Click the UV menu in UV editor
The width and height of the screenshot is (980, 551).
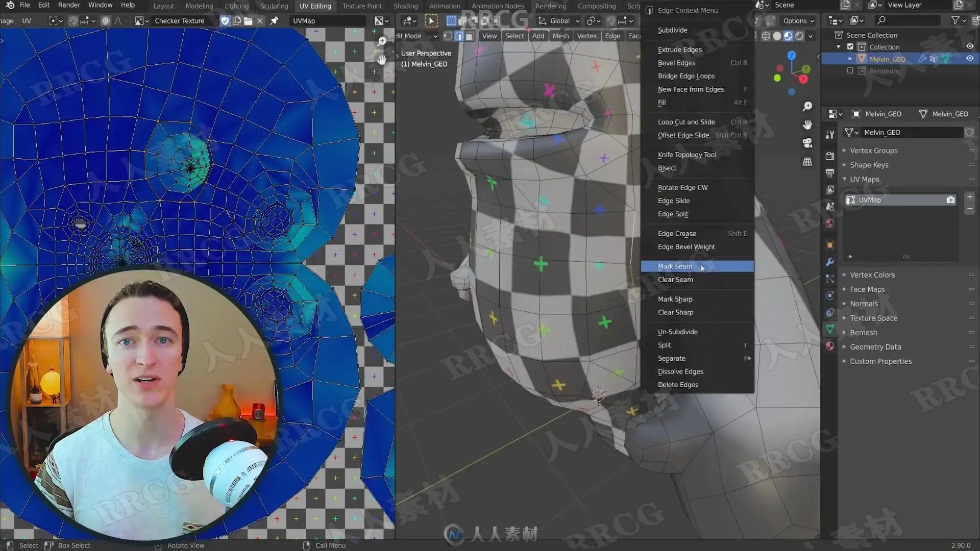(x=27, y=21)
